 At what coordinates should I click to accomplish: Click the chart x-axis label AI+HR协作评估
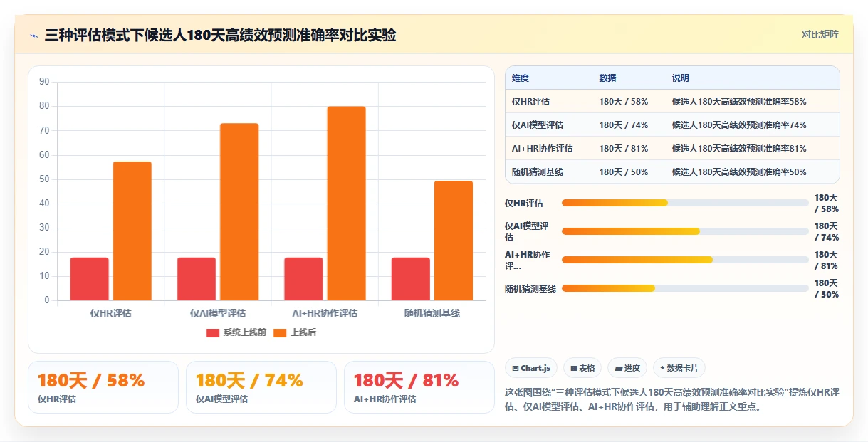click(x=325, y=313)
